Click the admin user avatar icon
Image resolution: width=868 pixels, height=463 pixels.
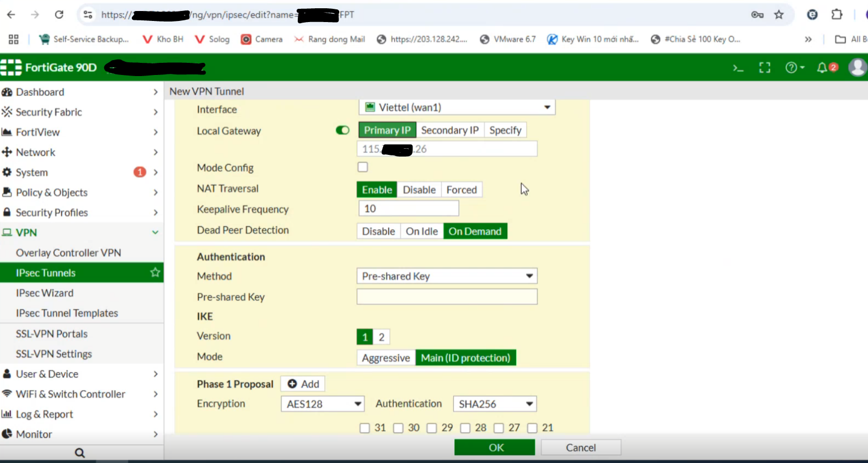click(857, 67)
